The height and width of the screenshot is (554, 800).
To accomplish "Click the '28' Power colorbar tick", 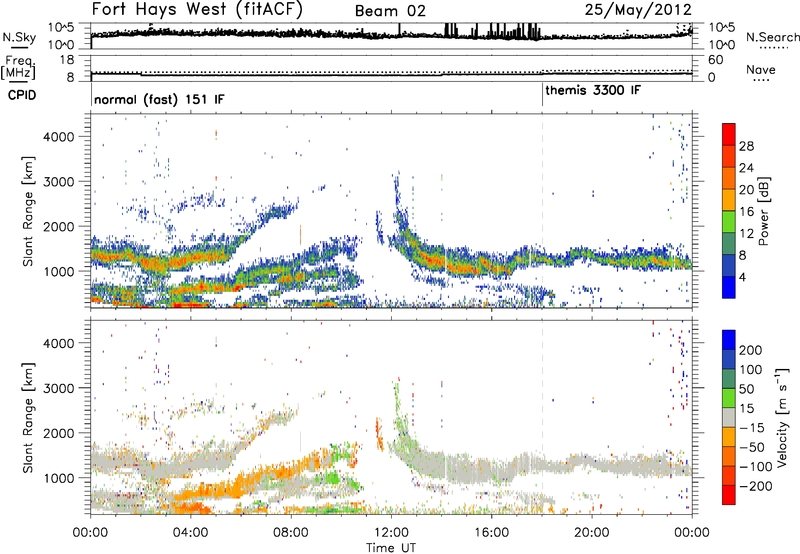I will [746, 146].
